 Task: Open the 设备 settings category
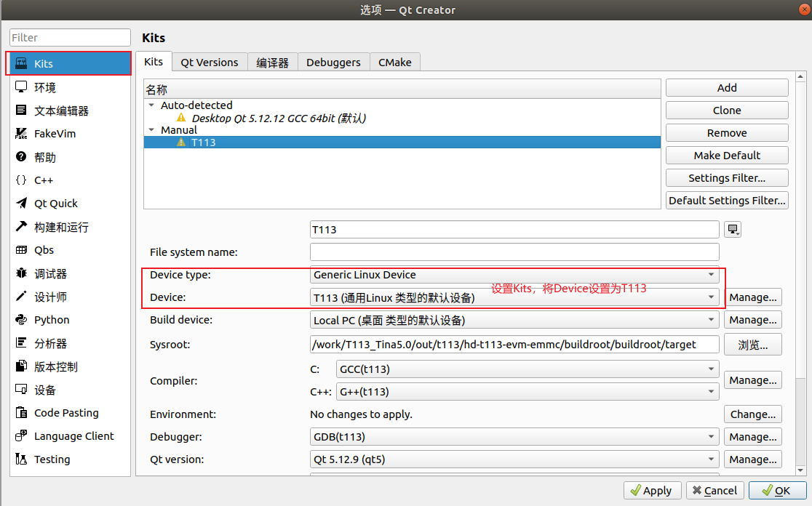70,390
